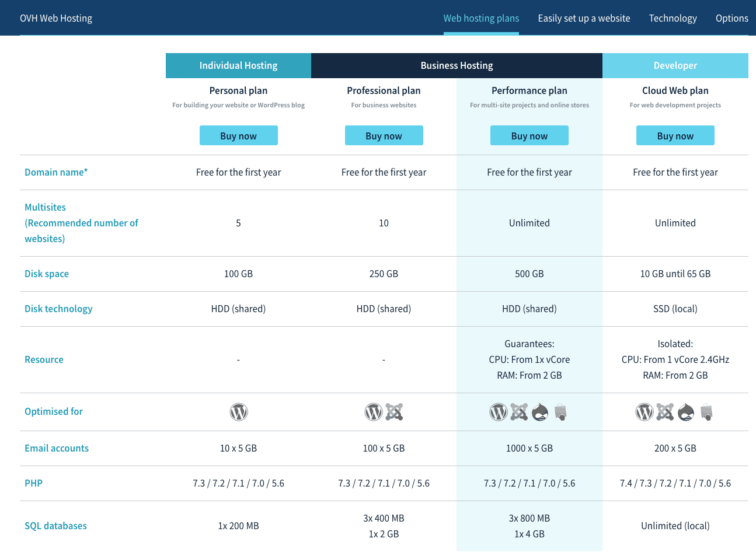Click '3x 800 MB' SQL databases cell
This screenshot has width=756, height=556.
coord(529,518)
